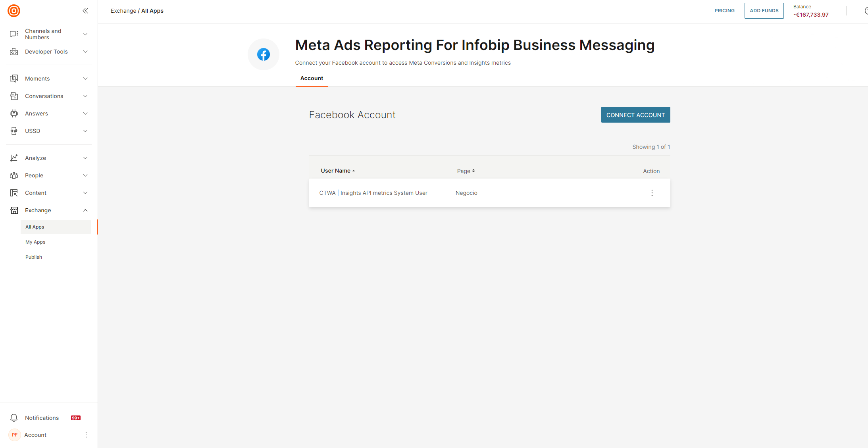Collapse the Exchange section chevron
The height and width of the screenshot is (448, 868).
85,210
